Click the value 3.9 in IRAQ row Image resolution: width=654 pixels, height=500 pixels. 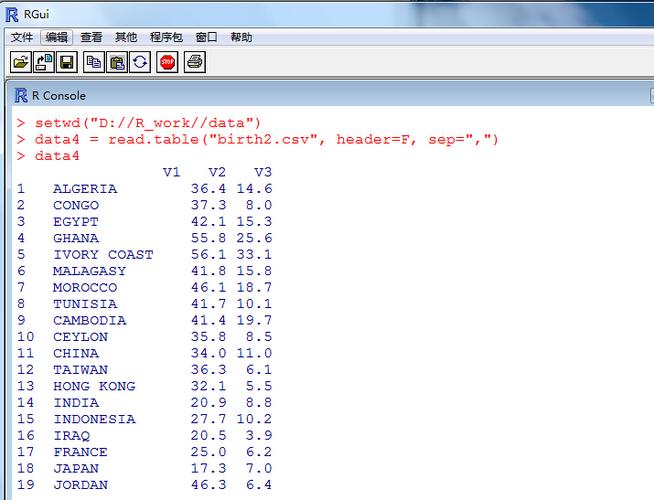pyautogui.click(x=259, y=436)
